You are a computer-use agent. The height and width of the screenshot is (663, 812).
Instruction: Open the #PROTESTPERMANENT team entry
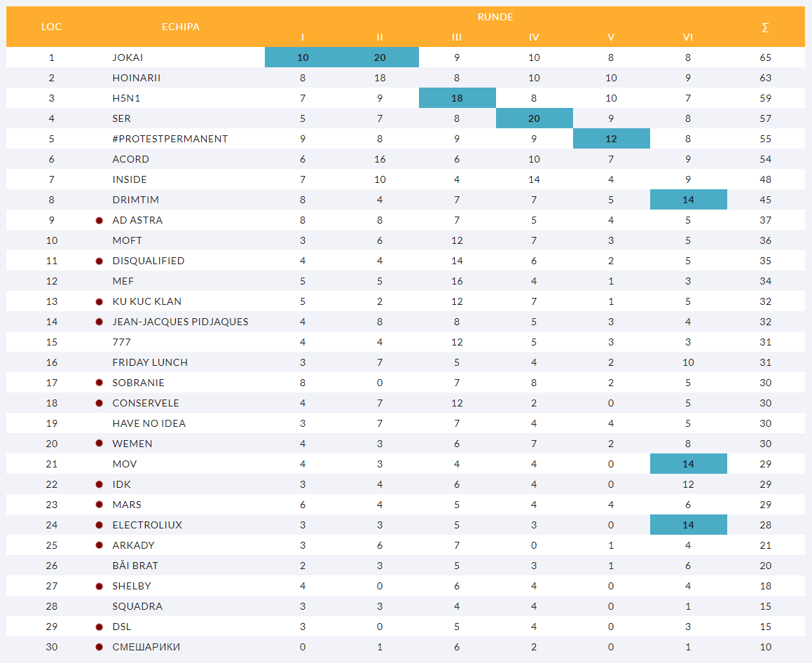[170, 139]
